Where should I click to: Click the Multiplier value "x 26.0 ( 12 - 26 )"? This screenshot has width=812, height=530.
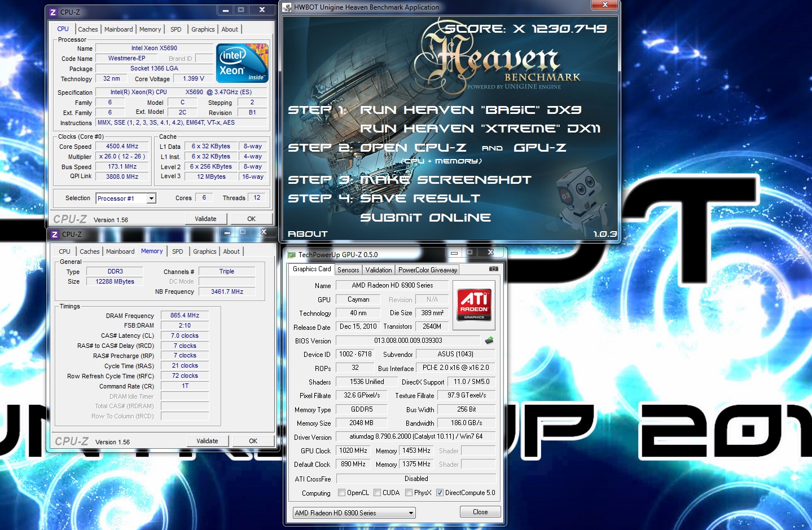(x=122, y=156)
